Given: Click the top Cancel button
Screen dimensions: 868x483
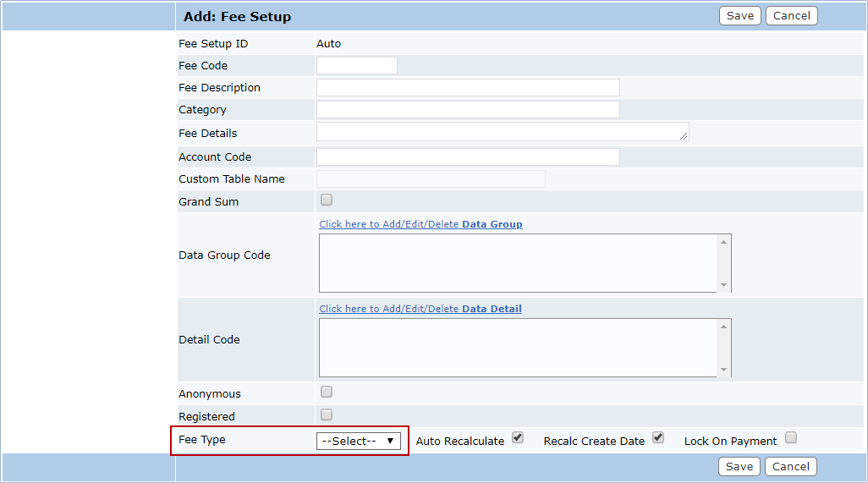Looking at the screenshot, I should pyautogui.click(x=791, y=16).
